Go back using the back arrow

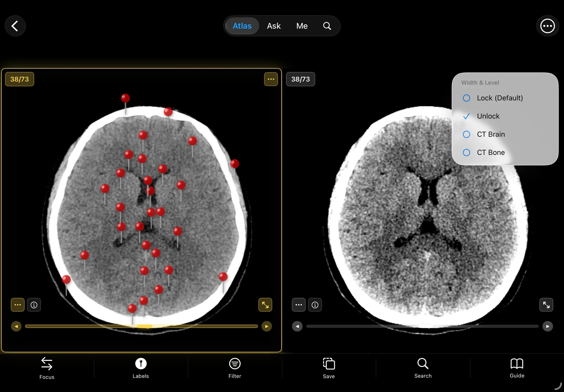15,26
